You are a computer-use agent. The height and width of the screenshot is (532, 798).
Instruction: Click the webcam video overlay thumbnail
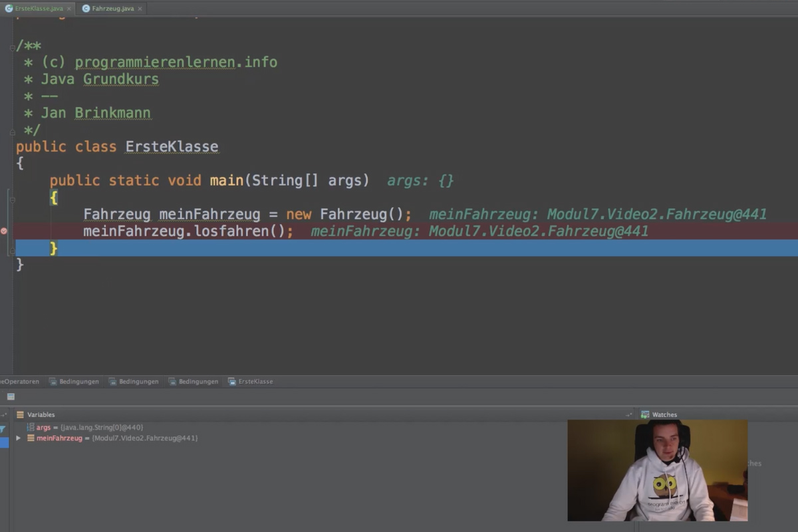[x=657, y=470]
